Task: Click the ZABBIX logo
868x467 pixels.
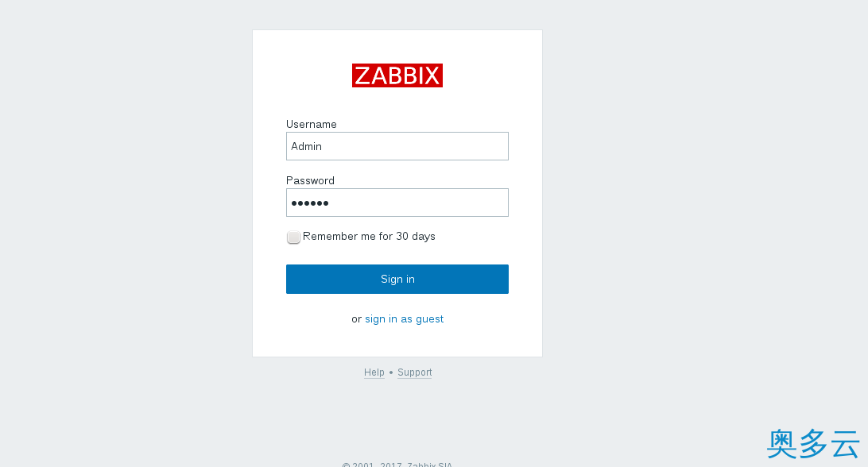Action: coord(397,75)
